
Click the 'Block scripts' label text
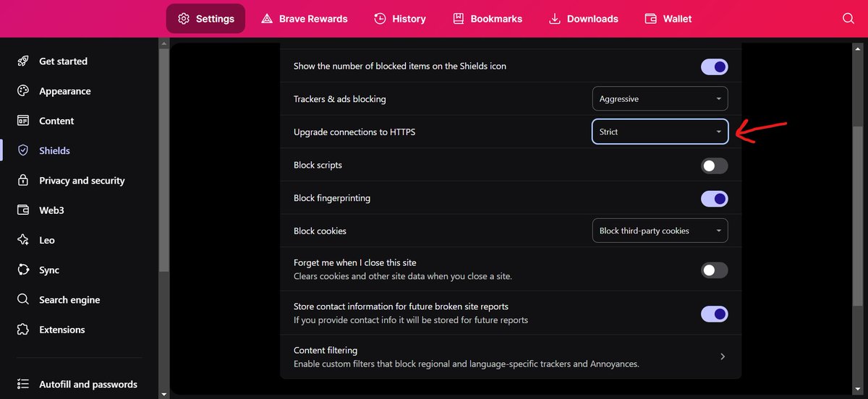click(x=318, y=165)
